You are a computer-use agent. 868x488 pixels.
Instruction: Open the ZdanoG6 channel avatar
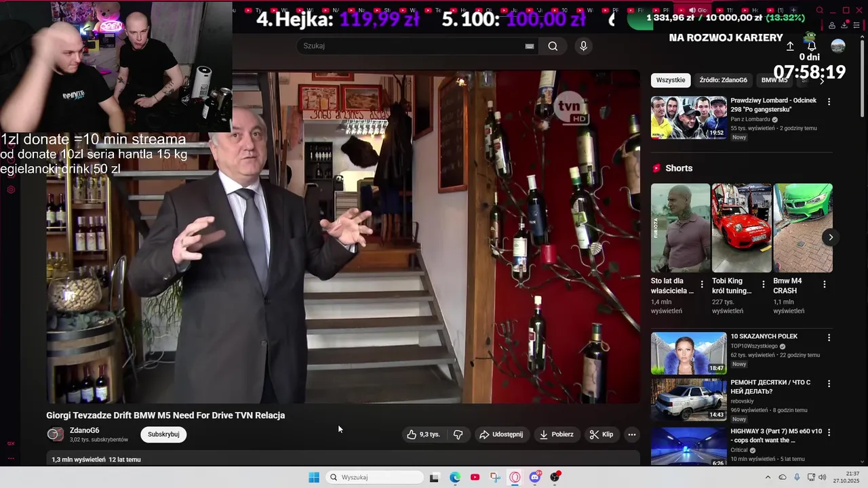(56, 434)
